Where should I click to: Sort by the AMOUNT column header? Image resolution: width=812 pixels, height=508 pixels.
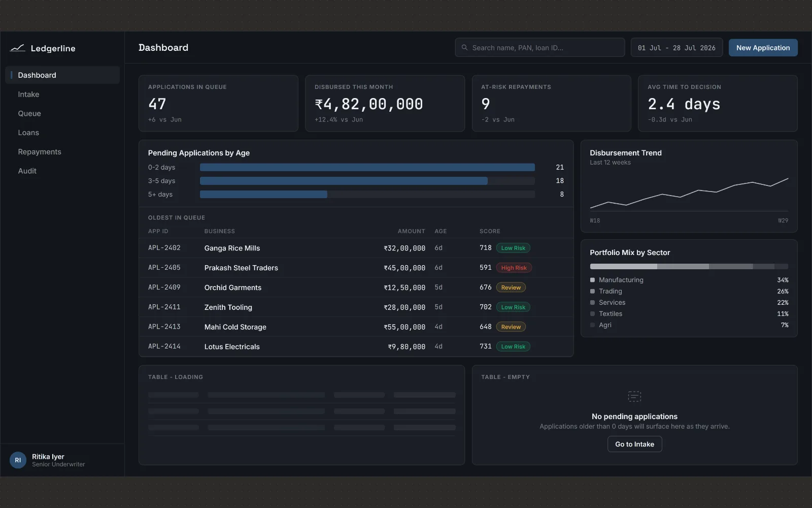tap(411, 231)
